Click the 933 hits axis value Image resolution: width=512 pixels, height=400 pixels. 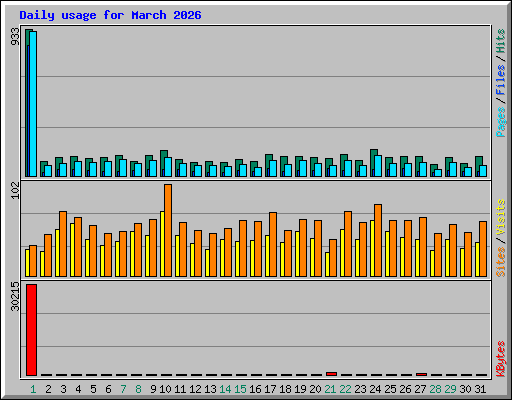tap(15, 37)
